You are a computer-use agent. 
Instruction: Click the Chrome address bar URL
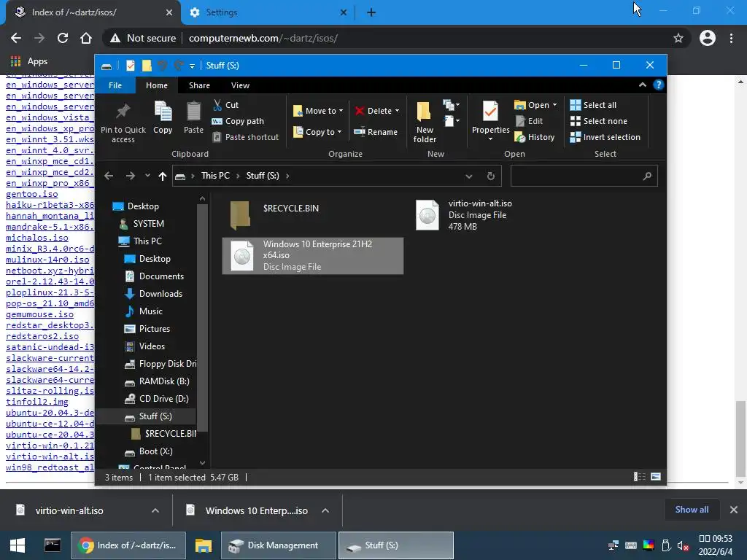click(263, 38)
